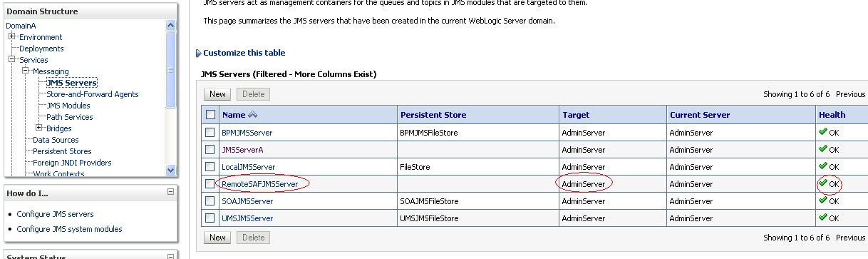Click Configure JMS system modules link

click(70, 229)
